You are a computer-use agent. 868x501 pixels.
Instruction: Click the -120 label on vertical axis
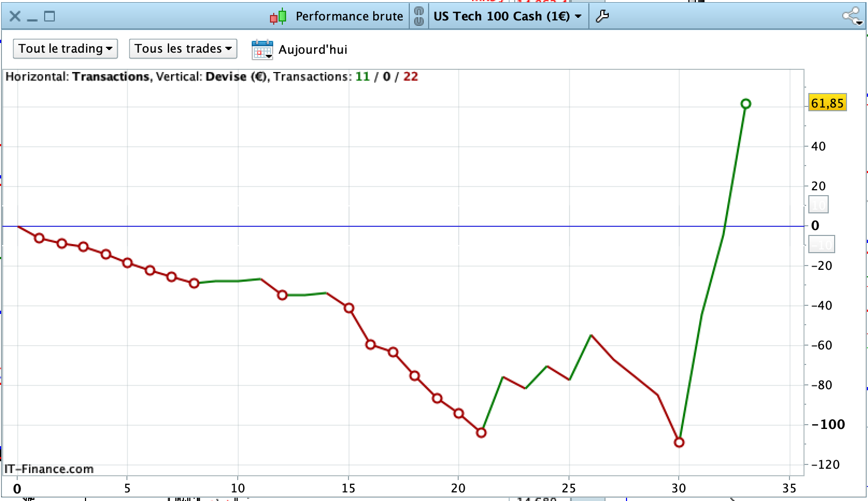click(825, 464)
